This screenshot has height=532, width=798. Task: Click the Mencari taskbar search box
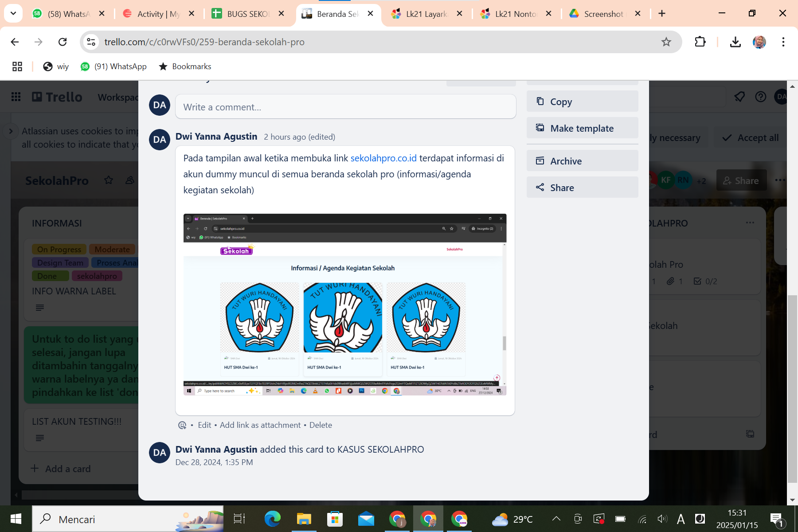[128, 519]
